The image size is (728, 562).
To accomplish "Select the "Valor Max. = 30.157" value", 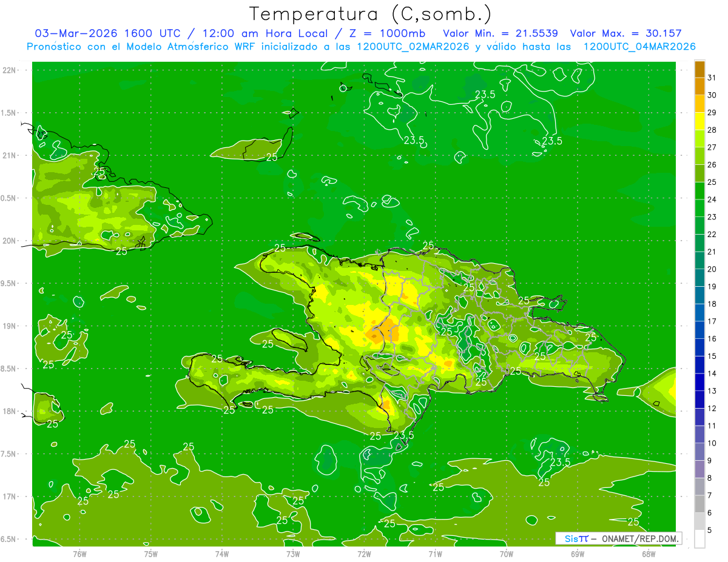I will point(626,33).
